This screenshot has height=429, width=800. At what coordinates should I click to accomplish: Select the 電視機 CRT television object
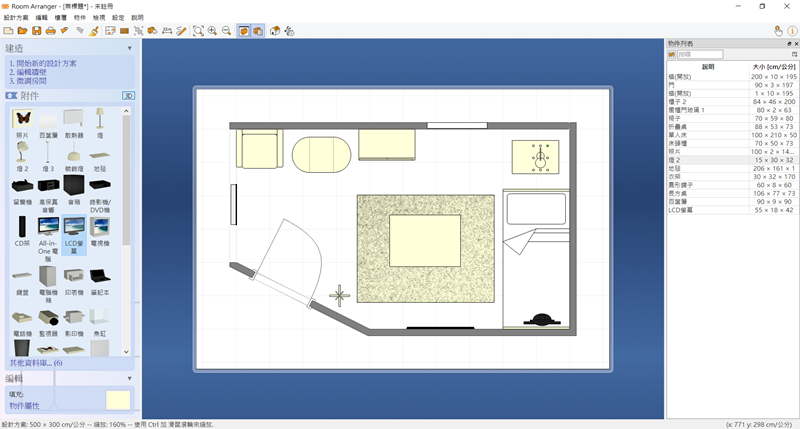[100, 231]
